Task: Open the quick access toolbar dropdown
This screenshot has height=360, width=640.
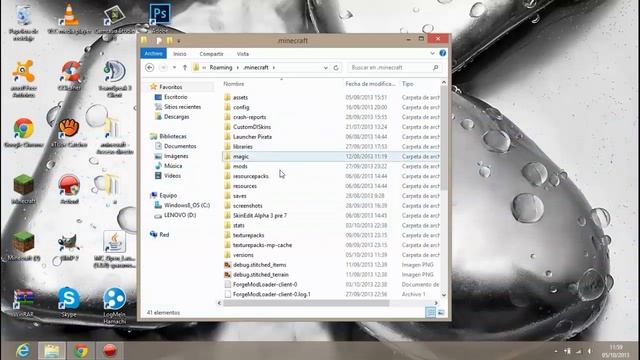Action: tap(179, 41)
